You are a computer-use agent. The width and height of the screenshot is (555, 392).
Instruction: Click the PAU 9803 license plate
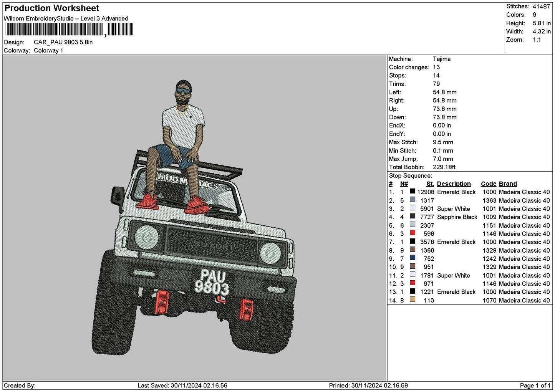[211, 283]
